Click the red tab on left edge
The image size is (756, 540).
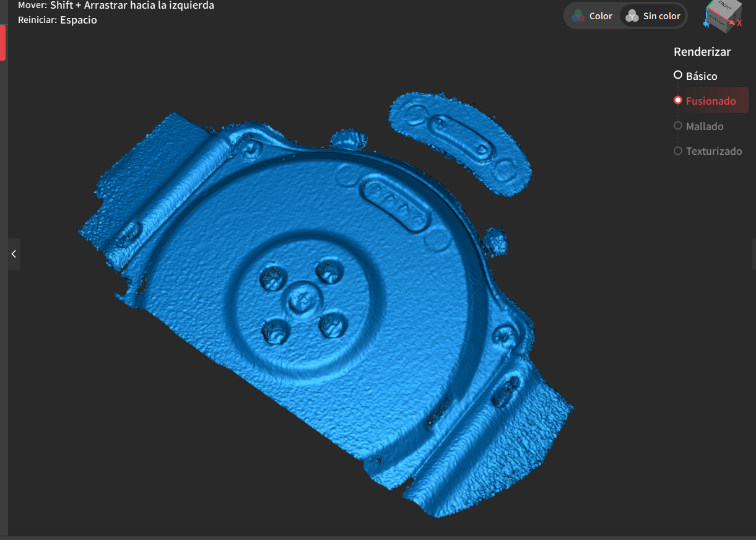3,43
